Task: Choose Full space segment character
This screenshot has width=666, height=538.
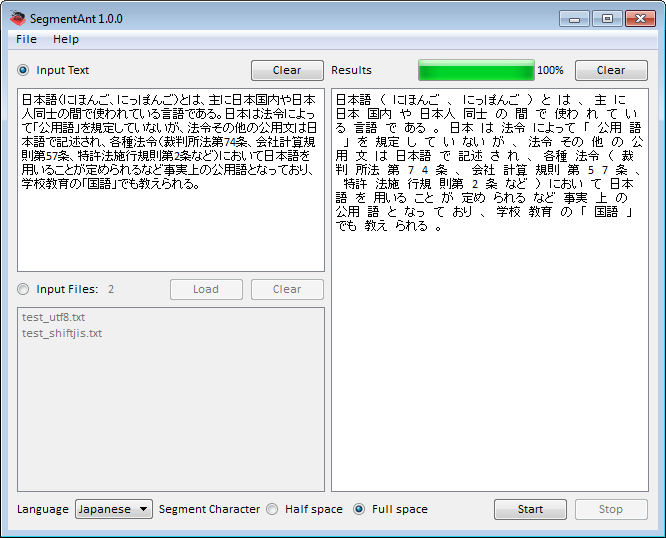Action: tap(359, 509)
